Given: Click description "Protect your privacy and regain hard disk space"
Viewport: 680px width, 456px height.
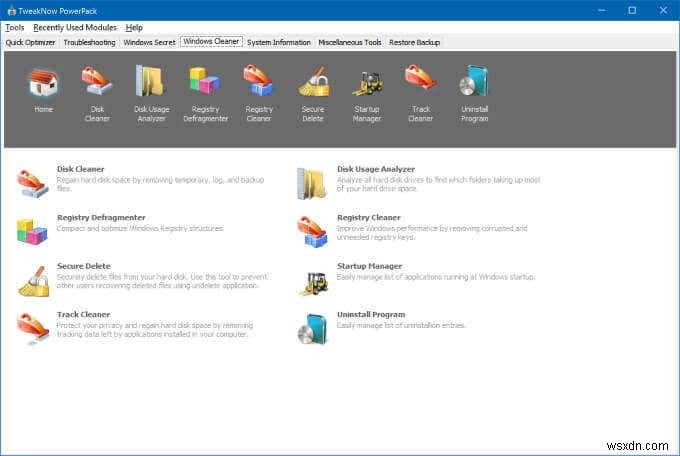Looking at the screenshot, I should (x=155, y=330).
